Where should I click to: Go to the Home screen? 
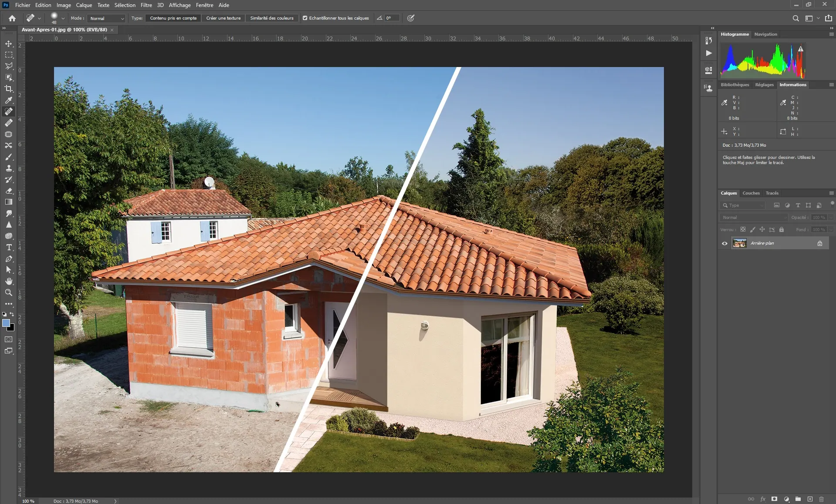tap(12, 18)
